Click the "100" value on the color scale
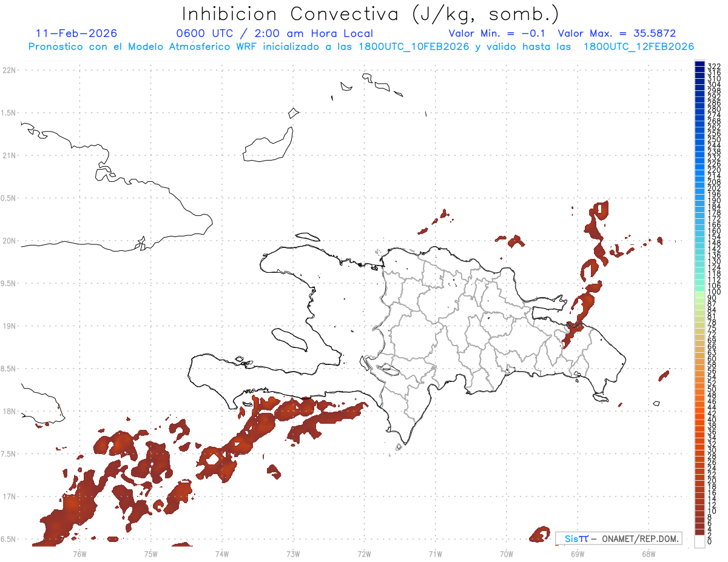The height and width of the screenshot is (562, 728). pos(713,292)
